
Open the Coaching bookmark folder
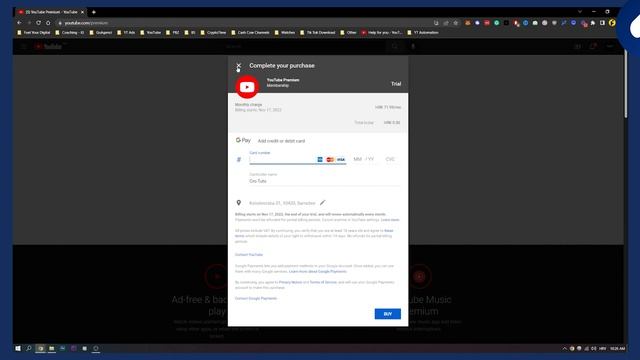[x=70, y=32]
